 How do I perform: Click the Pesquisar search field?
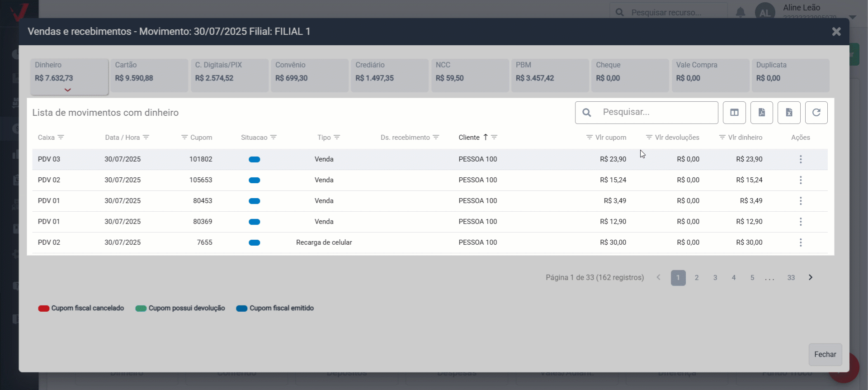click(x=646, y=113)
